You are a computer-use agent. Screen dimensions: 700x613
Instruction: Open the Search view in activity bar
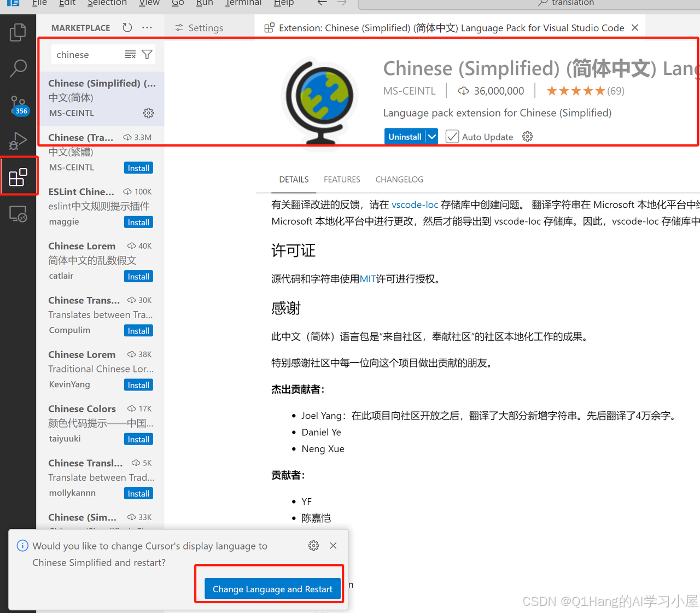pos(18,68)
